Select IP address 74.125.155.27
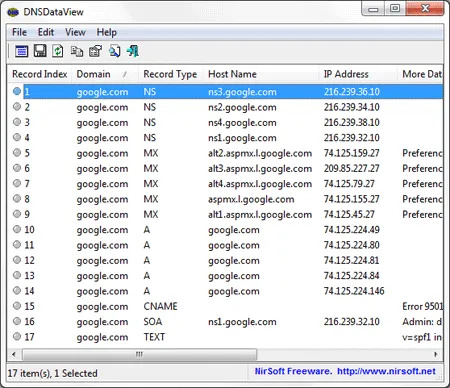Screen dimensions: 450x388 (352, 199)
